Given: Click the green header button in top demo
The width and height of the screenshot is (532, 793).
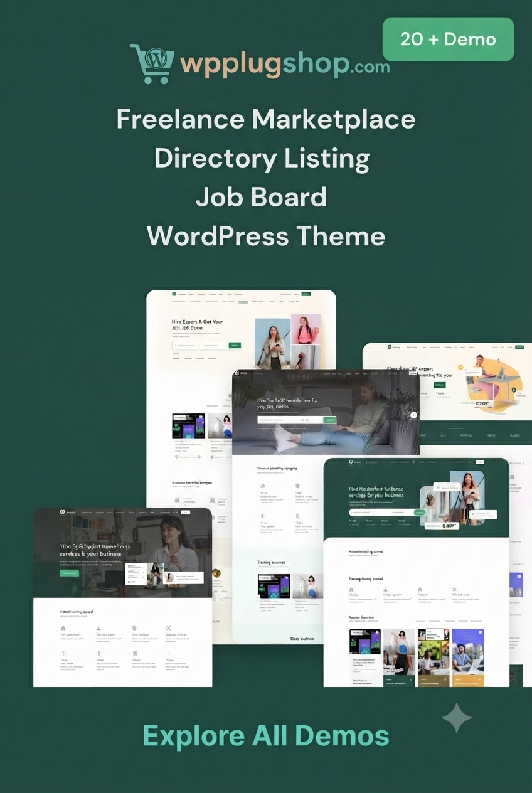Looking at the screenshot, I should point(306,294).
